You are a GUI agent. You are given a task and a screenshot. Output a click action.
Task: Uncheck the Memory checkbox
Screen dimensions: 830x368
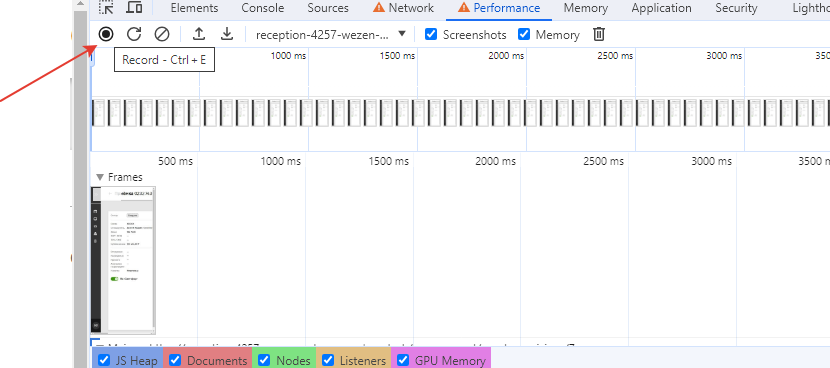coord(524,34)
